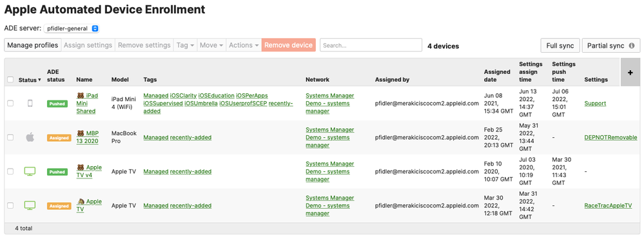The image size is (644, 237).
Task: Open Systems Manager Demo network in MBP row
Action: pyautogui.click(x=330, y=137)
